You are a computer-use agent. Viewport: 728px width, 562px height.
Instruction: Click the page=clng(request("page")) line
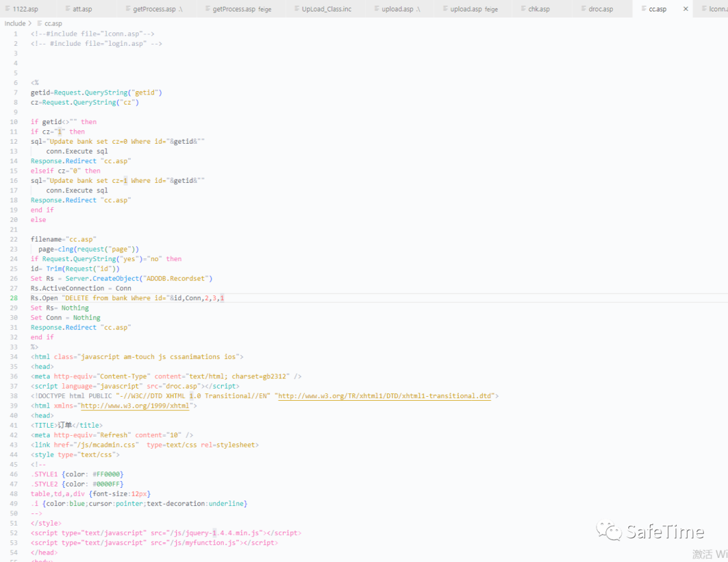(89, 249)
